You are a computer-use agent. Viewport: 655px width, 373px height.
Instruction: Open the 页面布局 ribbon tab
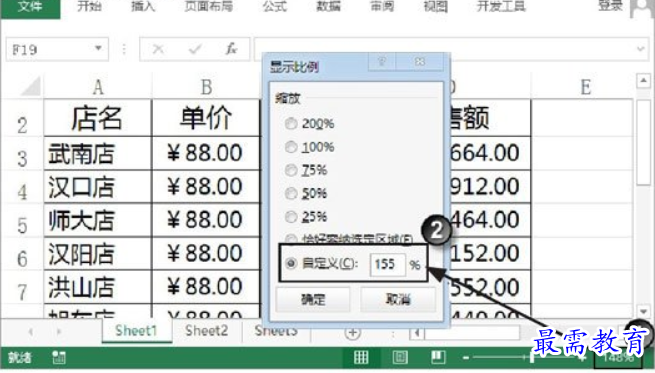click(x=209, y=6)
